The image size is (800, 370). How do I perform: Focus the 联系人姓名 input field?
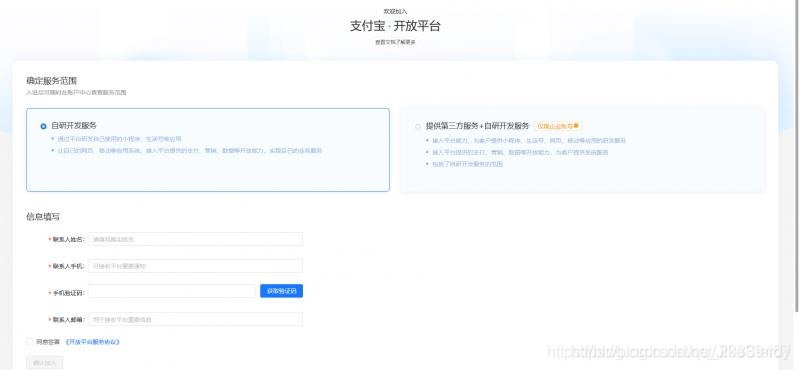coord(195,239)
